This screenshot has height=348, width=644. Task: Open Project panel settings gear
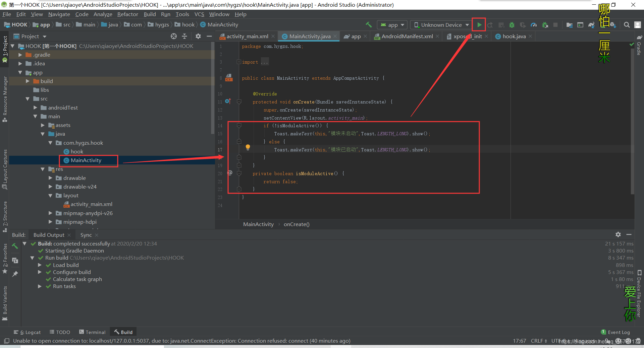198,36
